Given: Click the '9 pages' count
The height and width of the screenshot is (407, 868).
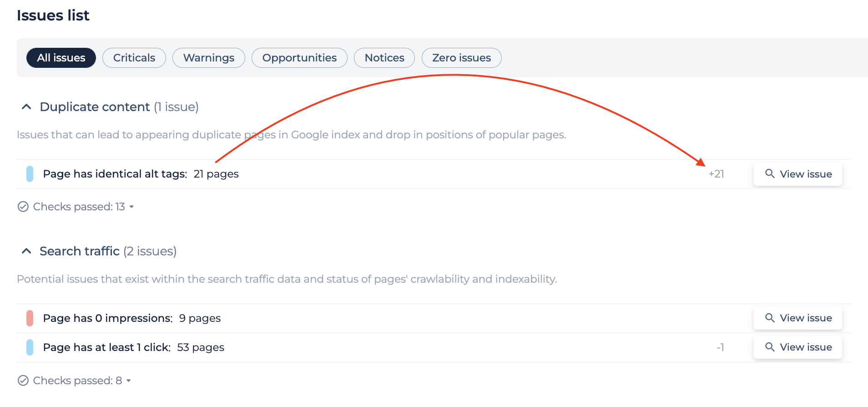Looking at the screenshot, I should click(200, 318).
